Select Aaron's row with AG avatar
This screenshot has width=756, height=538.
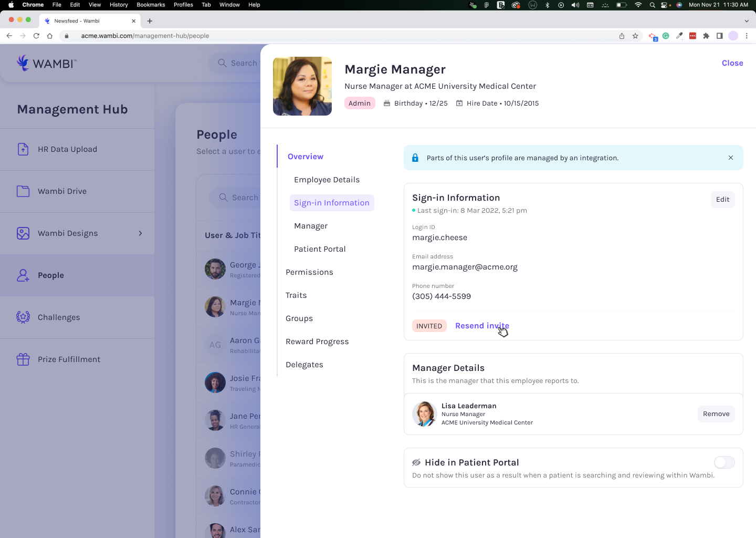(228, 345)
